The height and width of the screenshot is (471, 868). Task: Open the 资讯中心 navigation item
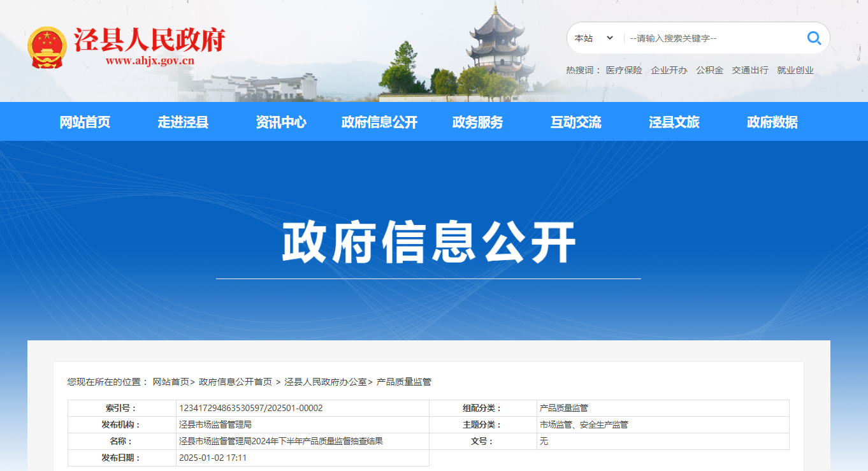[x=281, y=122]
